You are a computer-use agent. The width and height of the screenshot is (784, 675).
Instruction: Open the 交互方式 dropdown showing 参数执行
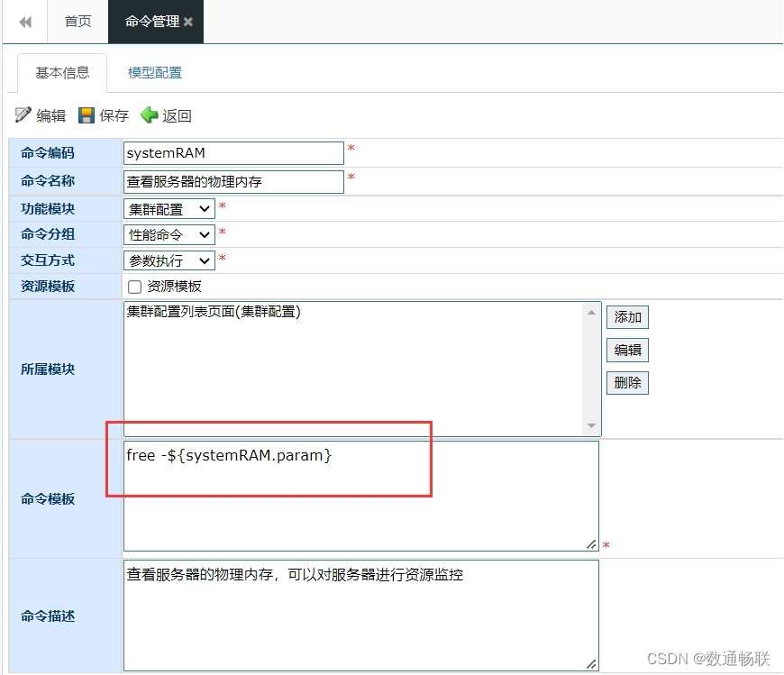pos(169,260)
